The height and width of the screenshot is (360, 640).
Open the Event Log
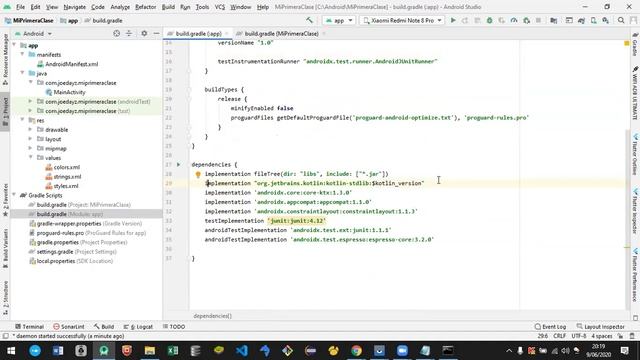[550, 327]
